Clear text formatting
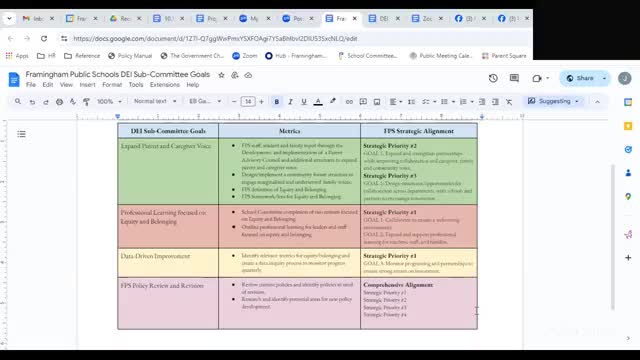Viewport: 640px width, 360px height. click(509, 102)
